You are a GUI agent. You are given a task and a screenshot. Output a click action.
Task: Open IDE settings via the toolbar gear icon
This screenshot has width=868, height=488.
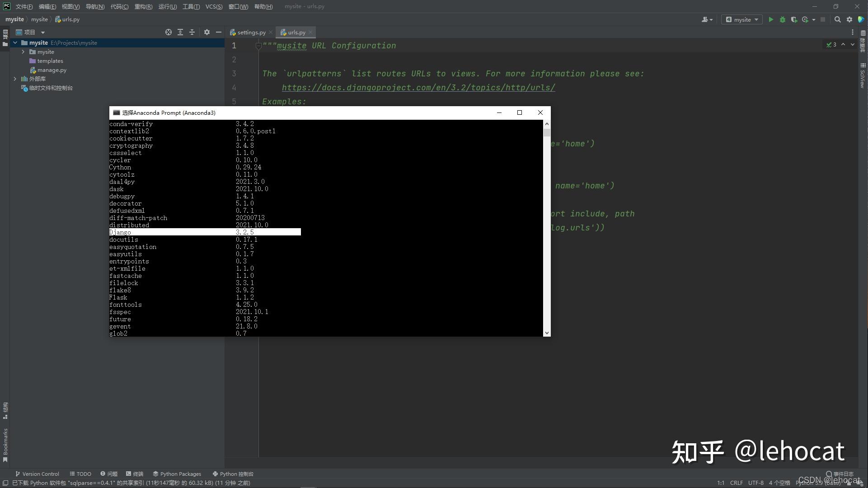[849, 19]
